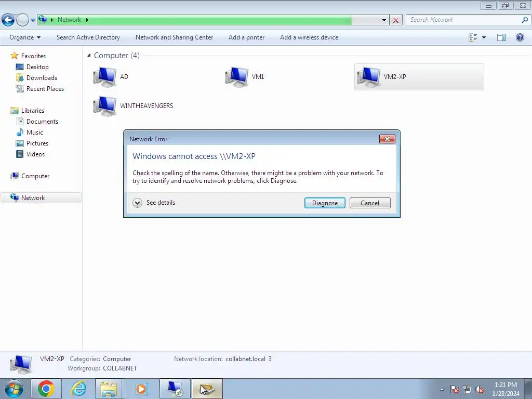The height and width of the screenshot is (399, 532).
Task: Open the Organize dropdown menu
Action: (x=25, y=37)
